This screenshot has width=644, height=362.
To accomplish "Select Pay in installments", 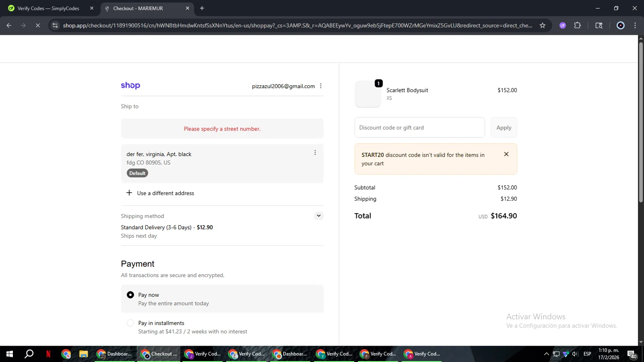I will [x=131, y=323].
